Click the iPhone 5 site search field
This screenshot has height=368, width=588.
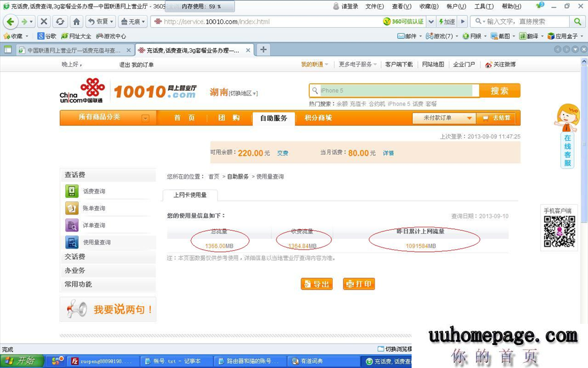click(394, 91)
